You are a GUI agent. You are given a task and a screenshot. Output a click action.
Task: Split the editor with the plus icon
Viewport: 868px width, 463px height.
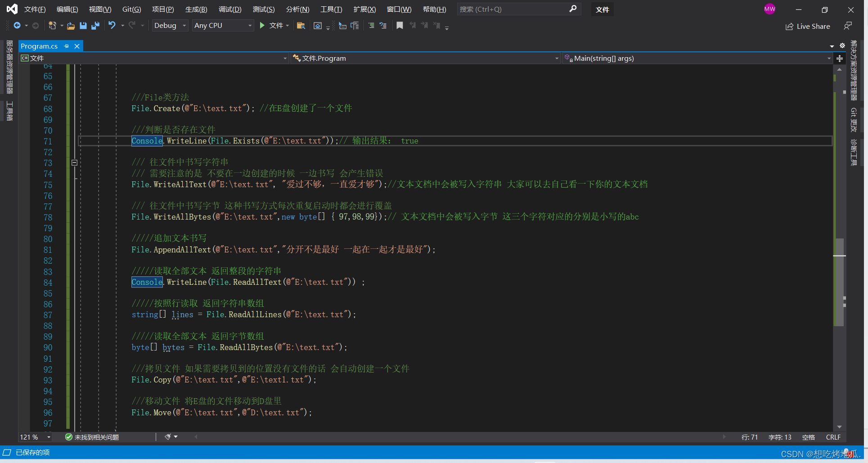click(x=840, y=58)
